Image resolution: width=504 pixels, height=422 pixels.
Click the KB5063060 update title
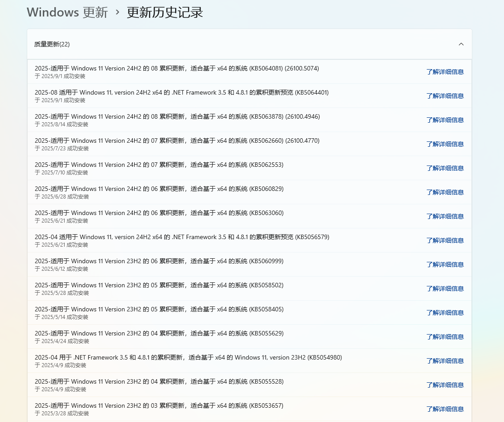click(159, 213)
